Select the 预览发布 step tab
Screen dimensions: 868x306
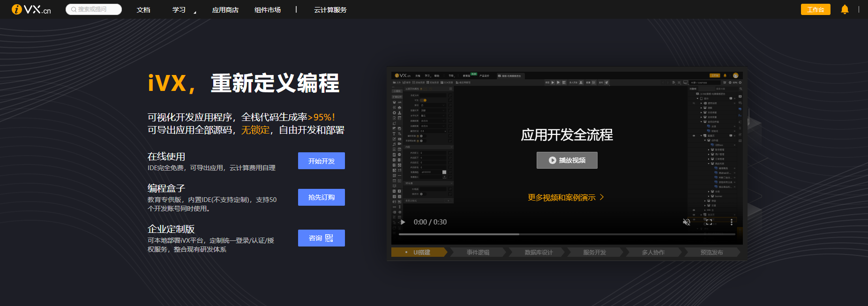click(x=711, y=252)
